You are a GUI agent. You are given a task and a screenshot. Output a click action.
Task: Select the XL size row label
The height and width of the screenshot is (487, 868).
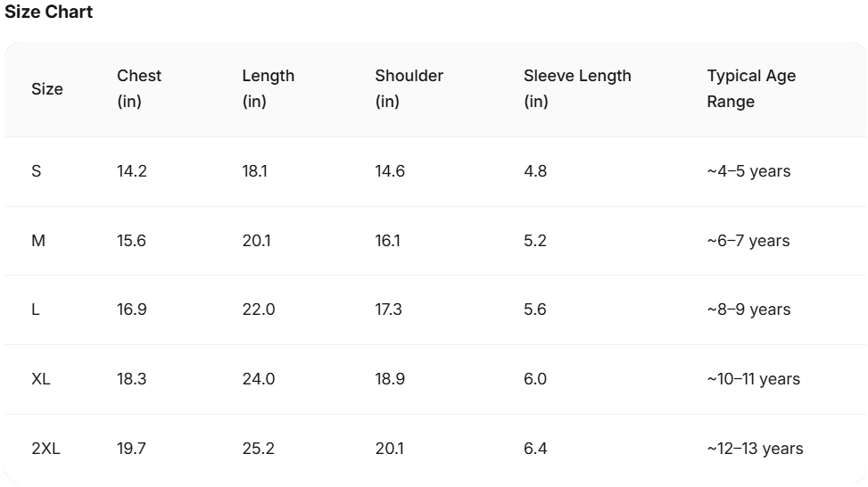41,379
